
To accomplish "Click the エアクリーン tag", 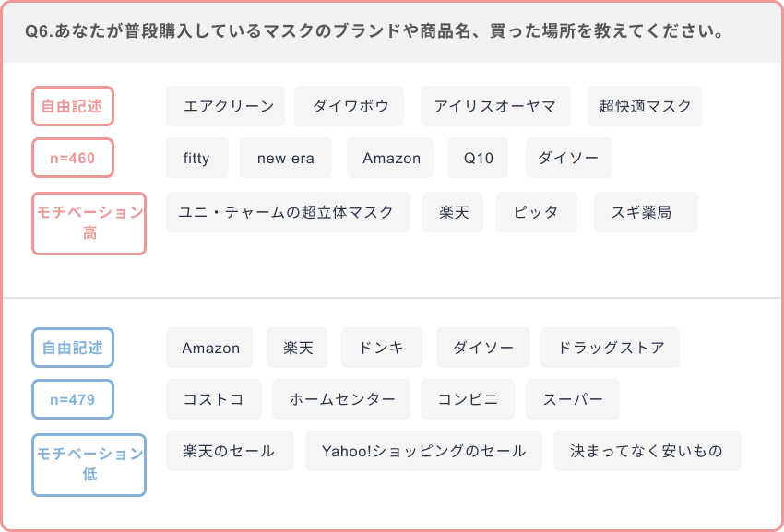I will [225, 106].
